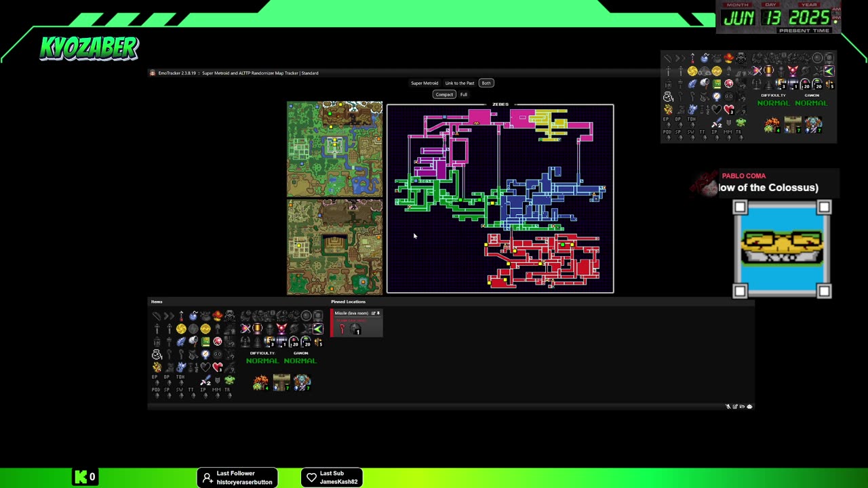Open the Dark World map thumbnail
868x488 pixels.
(334, 247)
